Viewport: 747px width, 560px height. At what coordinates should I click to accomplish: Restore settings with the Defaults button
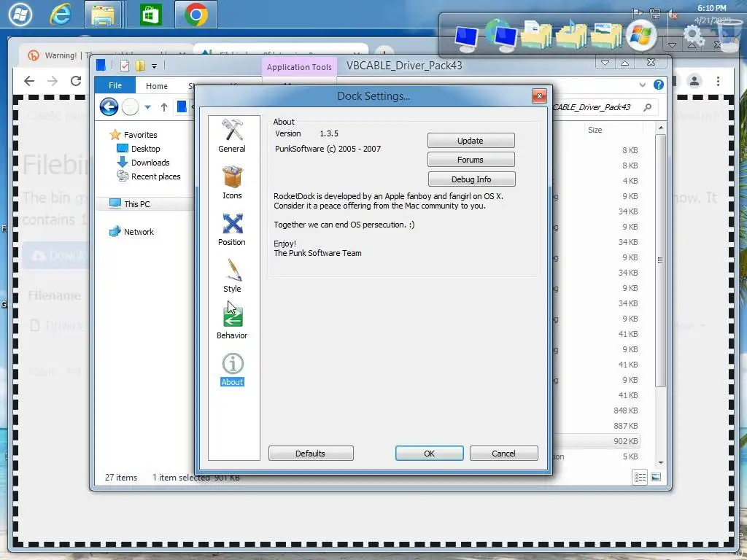[311, 454]
